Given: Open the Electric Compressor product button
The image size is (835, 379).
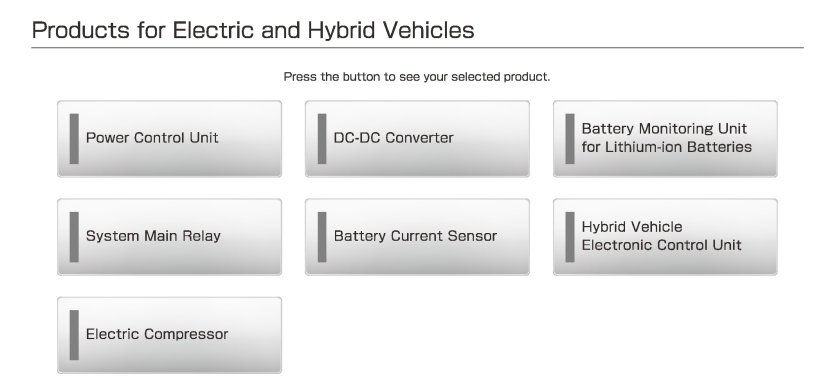Looking at the screenshot, I should pos(169,335).
